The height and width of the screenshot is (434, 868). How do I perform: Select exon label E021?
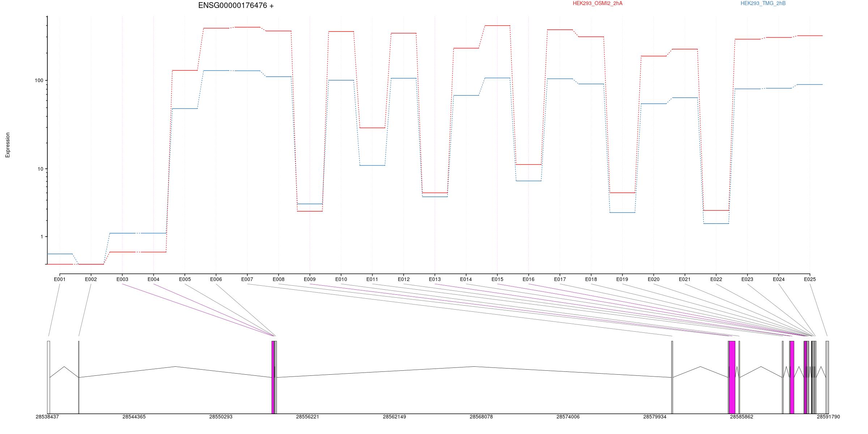pos(685,279)
